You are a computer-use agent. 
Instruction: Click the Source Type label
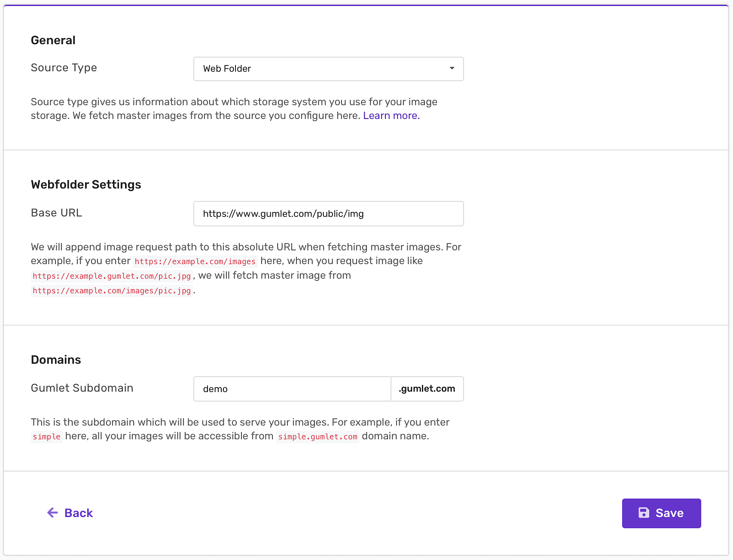pos(64,68)
